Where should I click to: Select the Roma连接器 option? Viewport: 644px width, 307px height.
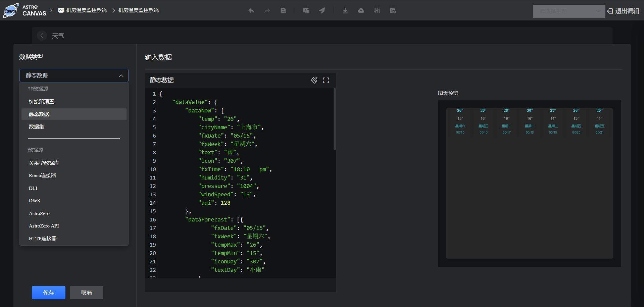click(74, 175)
